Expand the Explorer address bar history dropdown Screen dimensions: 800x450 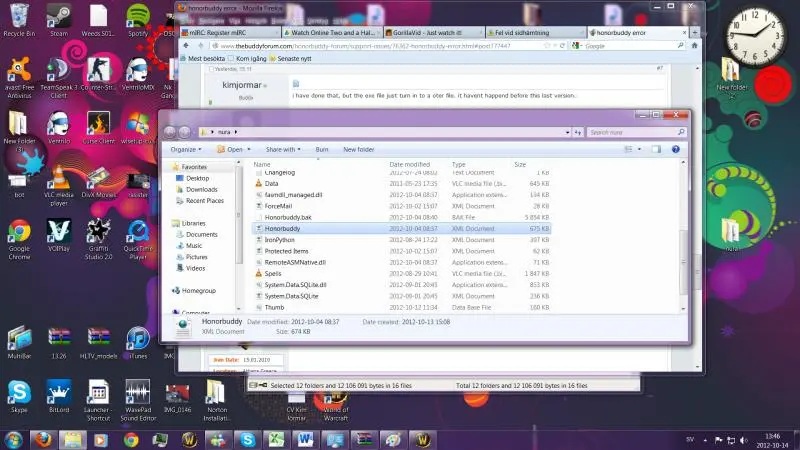pos(567,132)
